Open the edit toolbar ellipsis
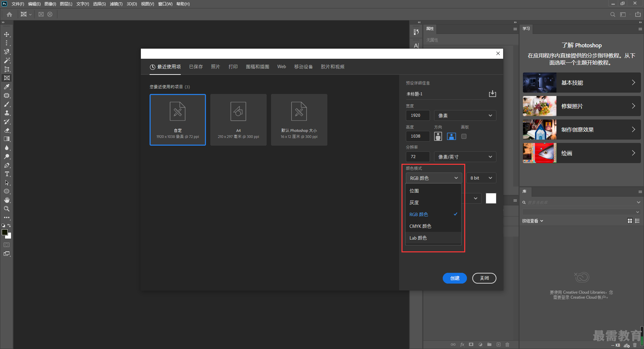The image size is (644, 349). click(7, 218)
